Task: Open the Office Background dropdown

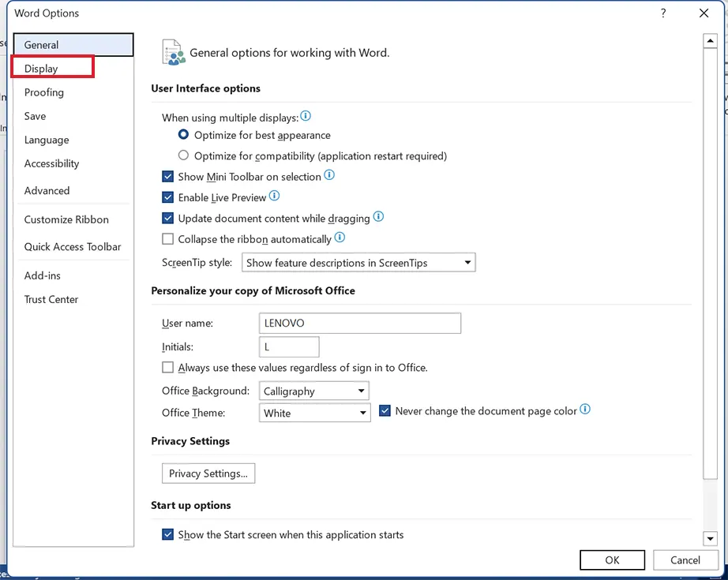Action: point(313,391)
